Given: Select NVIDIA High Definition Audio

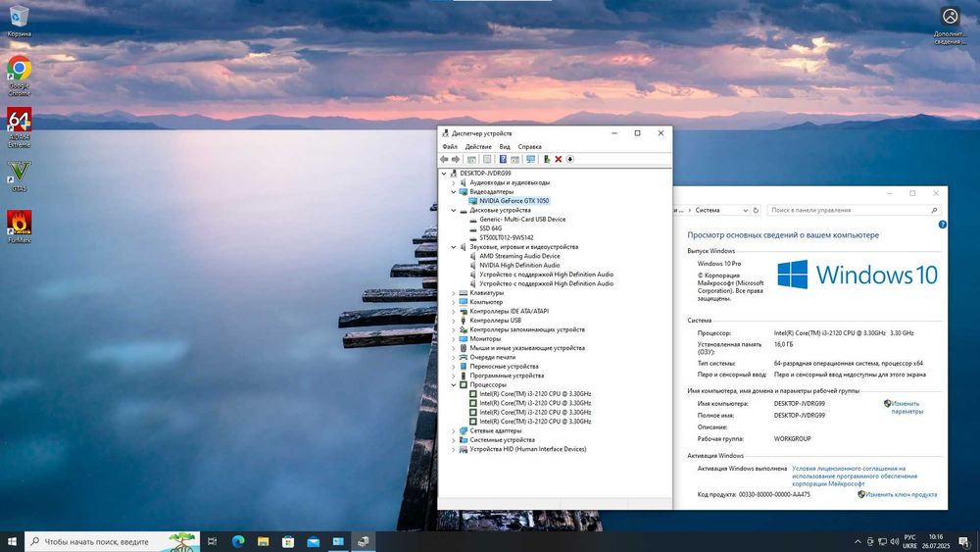Looking at the screenshot, I should tap(519, 265).
